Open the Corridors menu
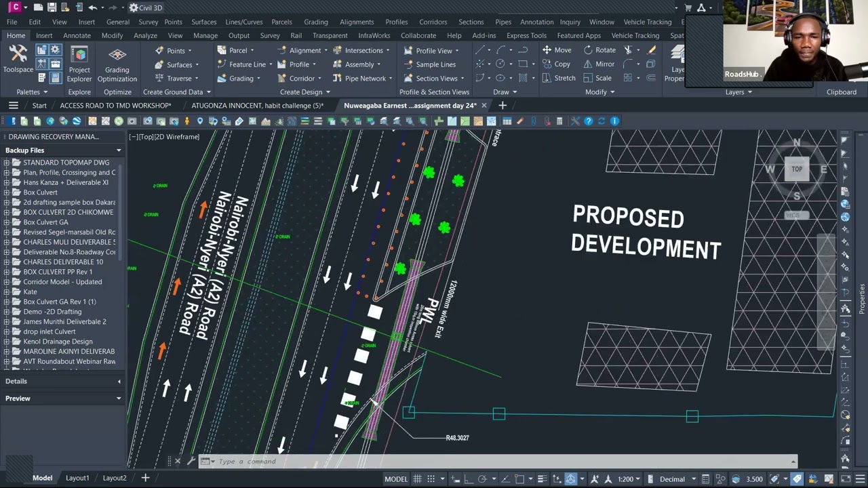Viewport: 868px width, 488px height. 433,22
